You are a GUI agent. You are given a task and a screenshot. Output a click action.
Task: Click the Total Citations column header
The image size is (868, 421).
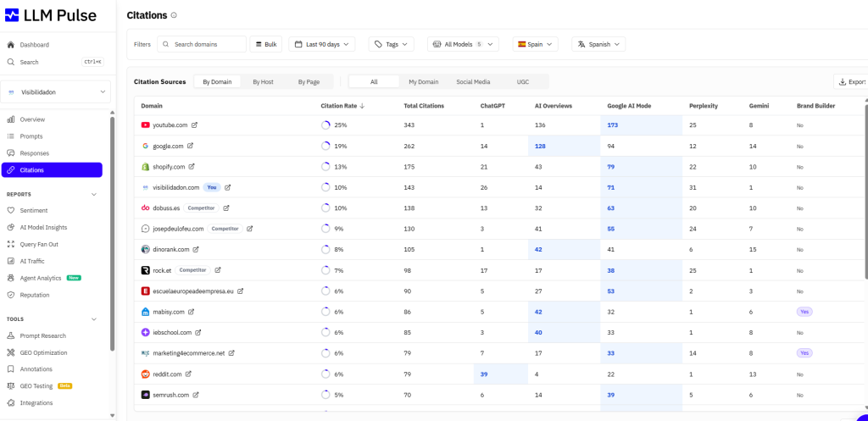[424, 106]
